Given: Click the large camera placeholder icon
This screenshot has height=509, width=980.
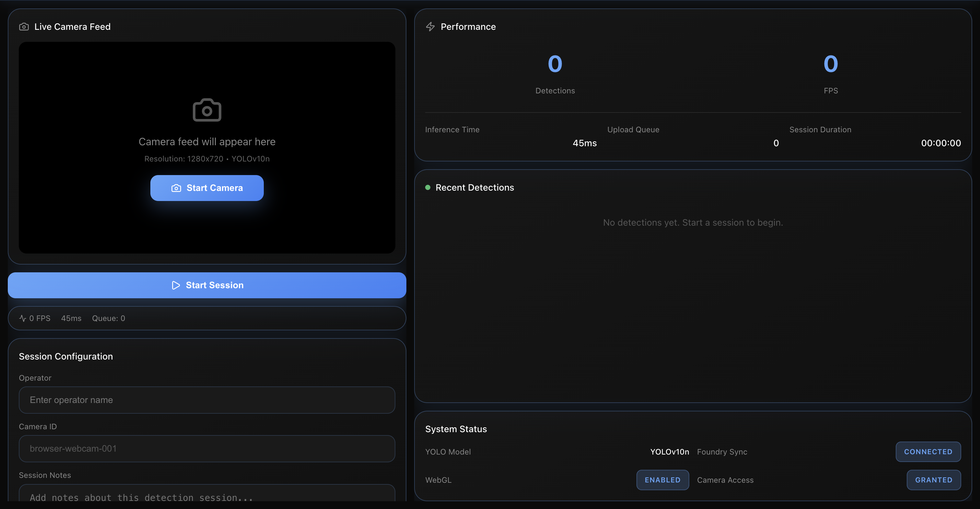Looking at the screenshot, I should click(x=207, y=111).
